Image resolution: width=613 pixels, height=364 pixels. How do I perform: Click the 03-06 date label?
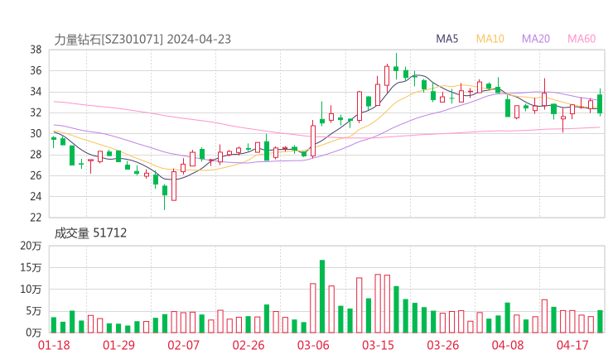[313, 345]
